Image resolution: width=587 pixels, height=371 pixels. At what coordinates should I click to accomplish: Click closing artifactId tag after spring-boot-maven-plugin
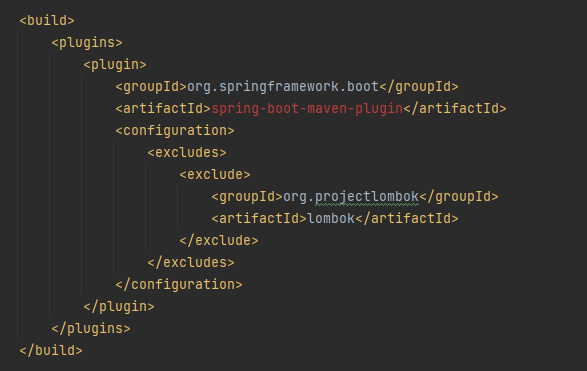(455, 109)
